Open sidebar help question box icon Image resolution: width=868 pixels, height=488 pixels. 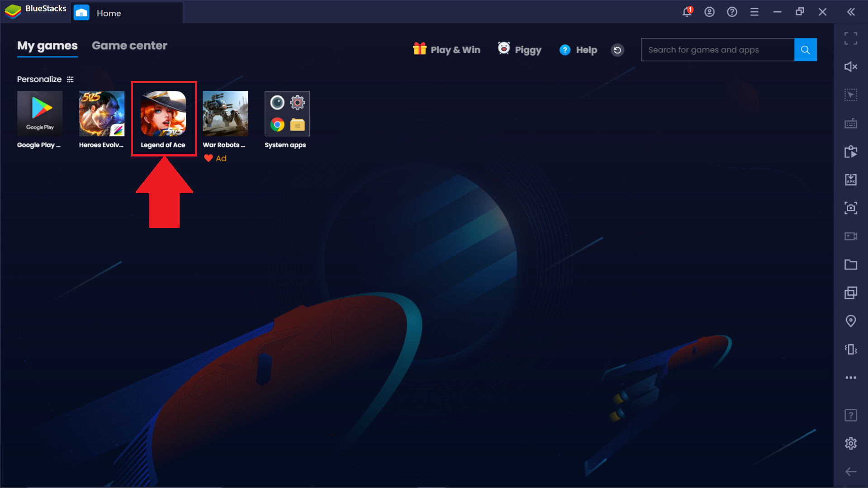851,415
